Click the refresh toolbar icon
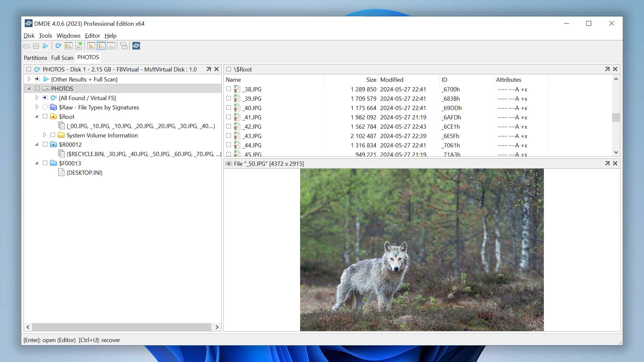The width and height of the screenshot is (644, 362). (58, 46)
